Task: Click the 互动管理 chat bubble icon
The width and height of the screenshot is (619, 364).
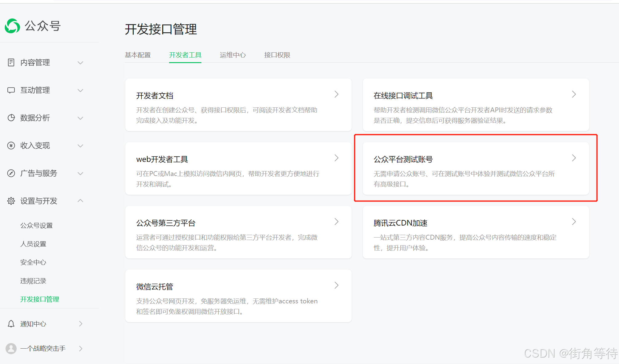Action: coord(11,90)
